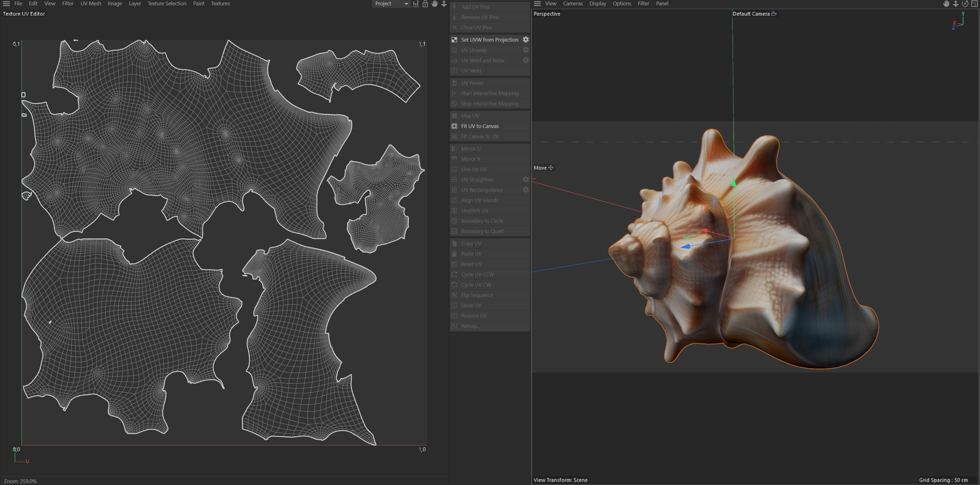Click Set UVW from Projection command
980x485 pixels.
pyautogui.click(x=489, y=39)
